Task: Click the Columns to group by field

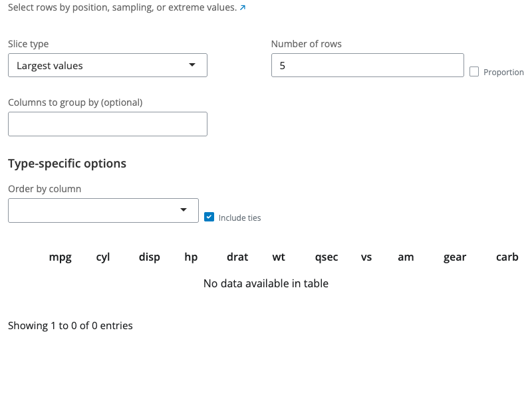Action: [106, 124]
